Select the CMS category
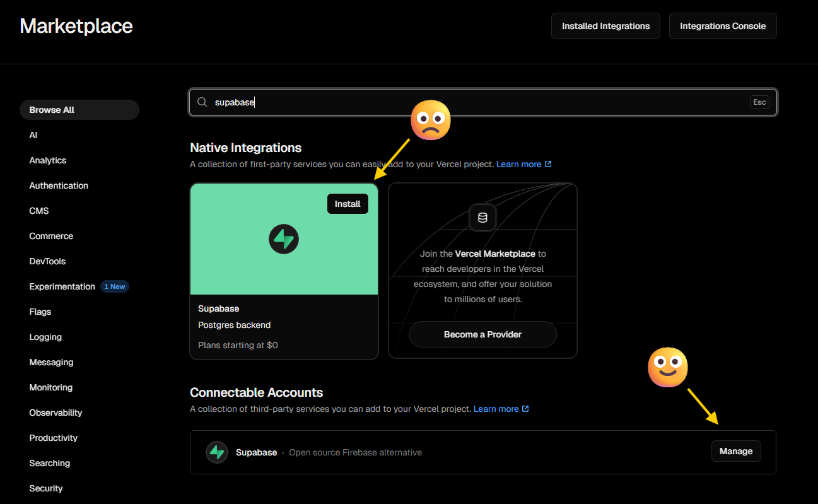This screenshot has width=818, height=504. tap(39, 211)
